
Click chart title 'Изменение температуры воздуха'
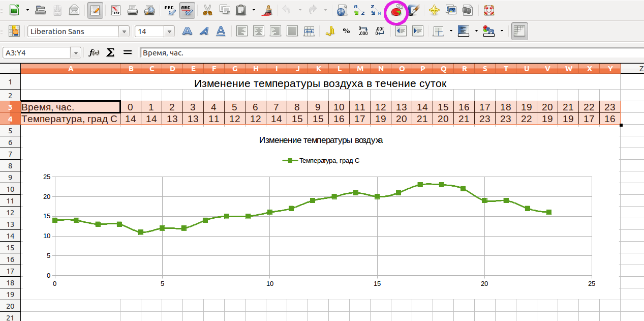(x=321, y=140)
